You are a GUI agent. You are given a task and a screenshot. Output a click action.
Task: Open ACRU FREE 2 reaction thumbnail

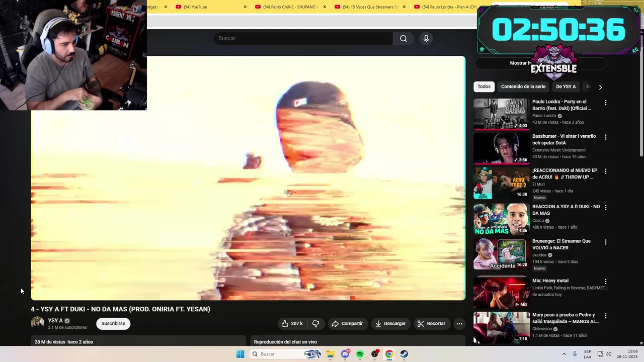(501, 183)
